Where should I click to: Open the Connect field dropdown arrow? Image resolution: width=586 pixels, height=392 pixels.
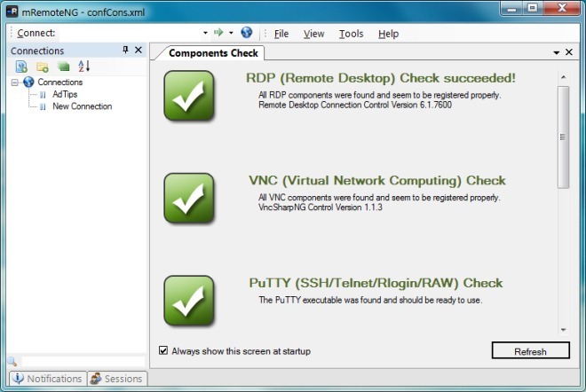click(205, 33)
